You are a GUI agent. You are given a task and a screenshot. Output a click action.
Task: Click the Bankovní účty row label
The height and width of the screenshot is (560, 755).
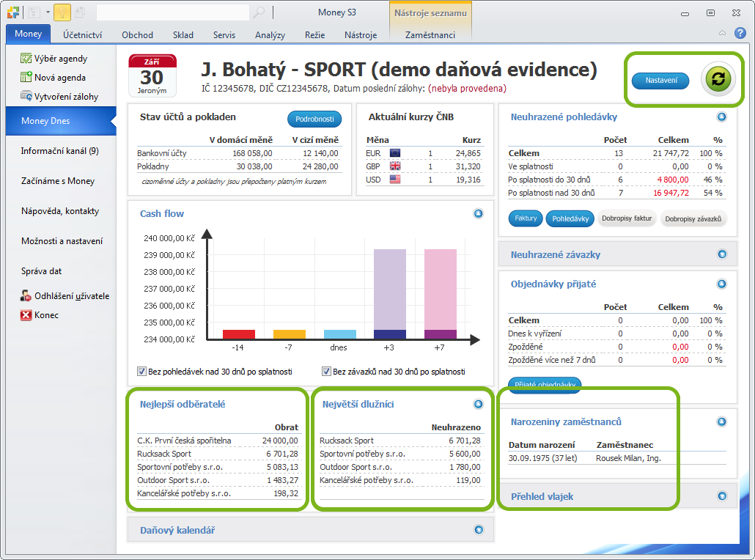161,153
